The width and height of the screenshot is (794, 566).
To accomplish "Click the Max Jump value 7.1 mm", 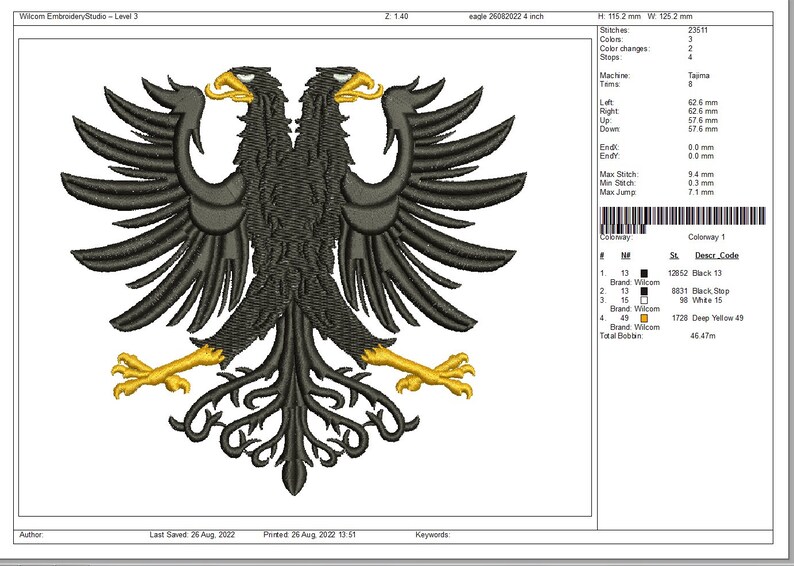I will (x=701, y=192).
